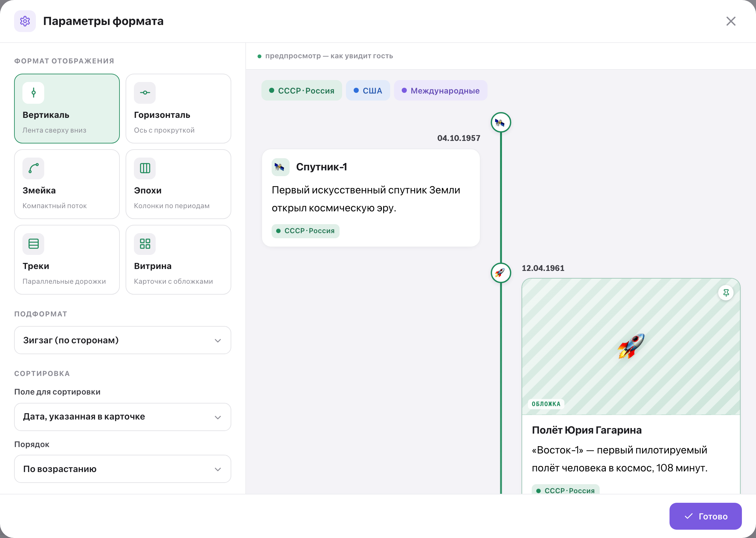Click the rocket marker on the timeline
Image resolution: width=756 pixels, height=538 pixels.
[501, 273]
